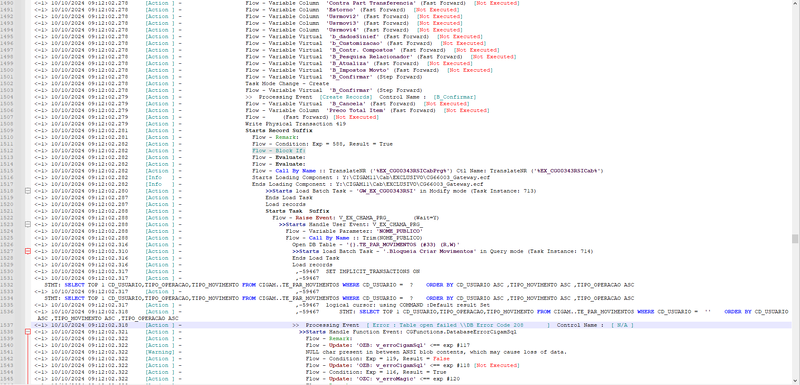
Task: Click 'Load records' on line 1529
Action: tap(312, 265)
